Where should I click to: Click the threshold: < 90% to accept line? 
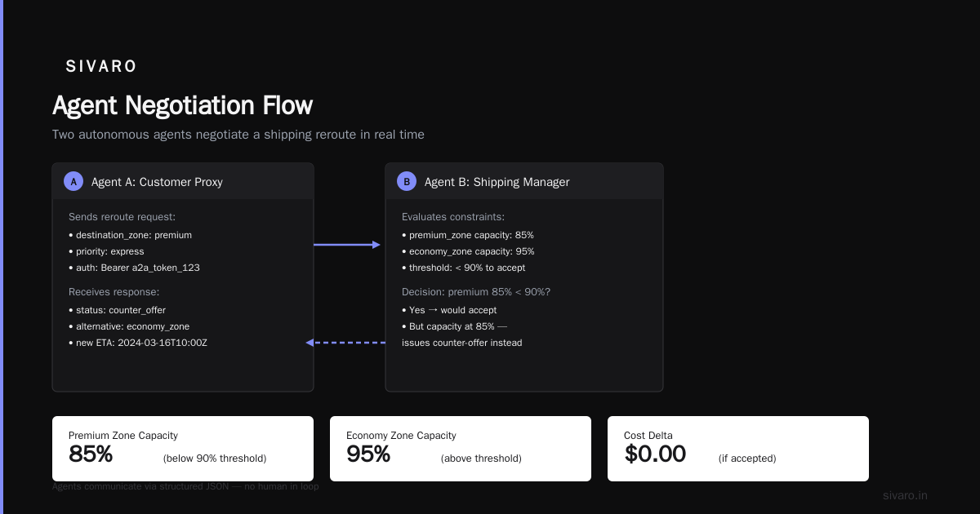[x=464, y=268]
